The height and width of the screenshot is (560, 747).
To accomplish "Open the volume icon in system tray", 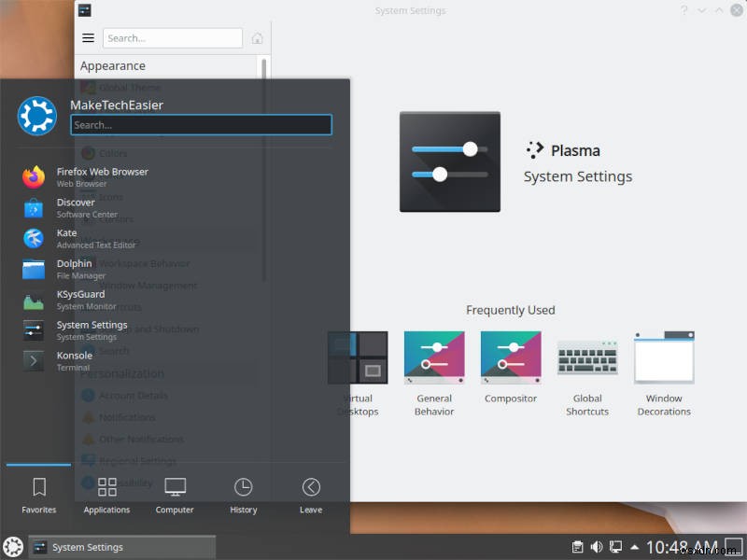I will [x=597, y=546].
